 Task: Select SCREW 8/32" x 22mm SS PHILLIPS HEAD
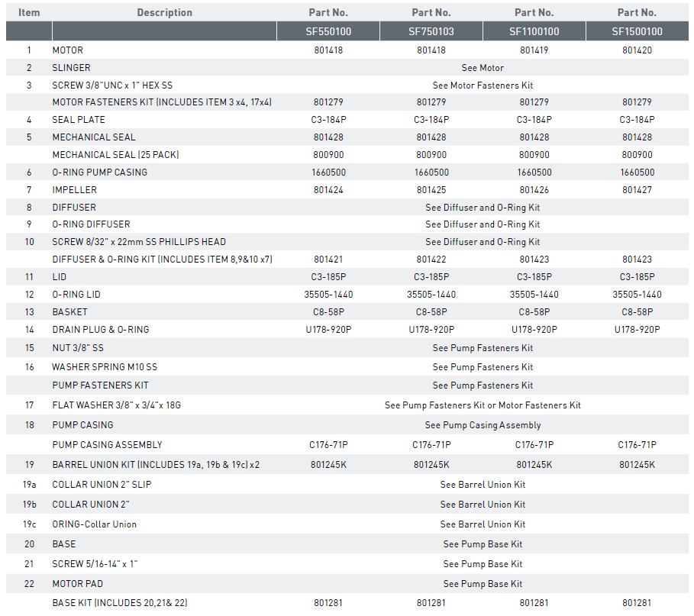click(139, 242)
